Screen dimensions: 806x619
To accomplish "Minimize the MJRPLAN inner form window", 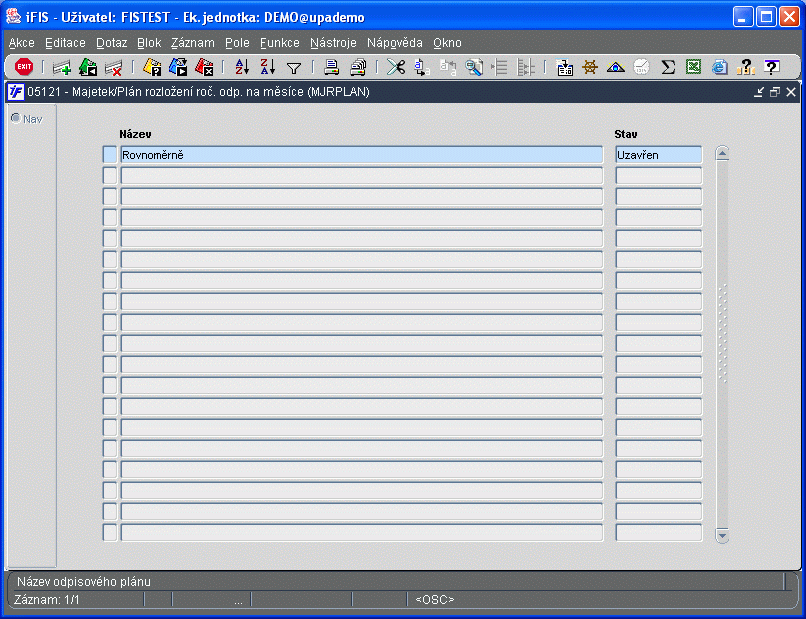I will point(759,92).
